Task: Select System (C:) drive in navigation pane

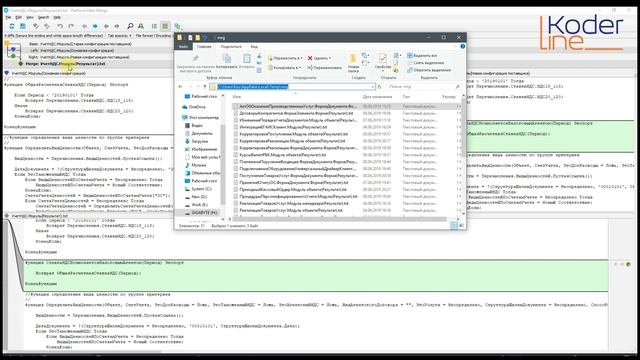Action: click(198, 189)
